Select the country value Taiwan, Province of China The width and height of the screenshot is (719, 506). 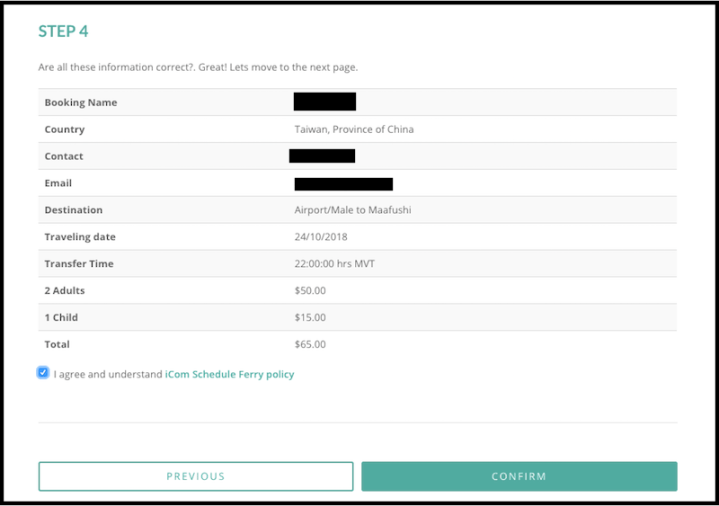click(354, 129)
